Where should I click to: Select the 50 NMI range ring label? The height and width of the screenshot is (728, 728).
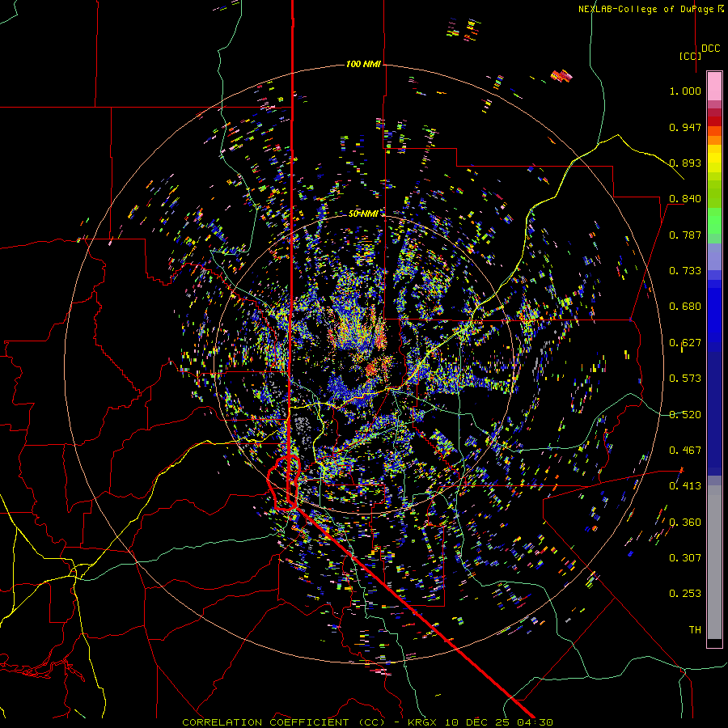click(363, 214)
